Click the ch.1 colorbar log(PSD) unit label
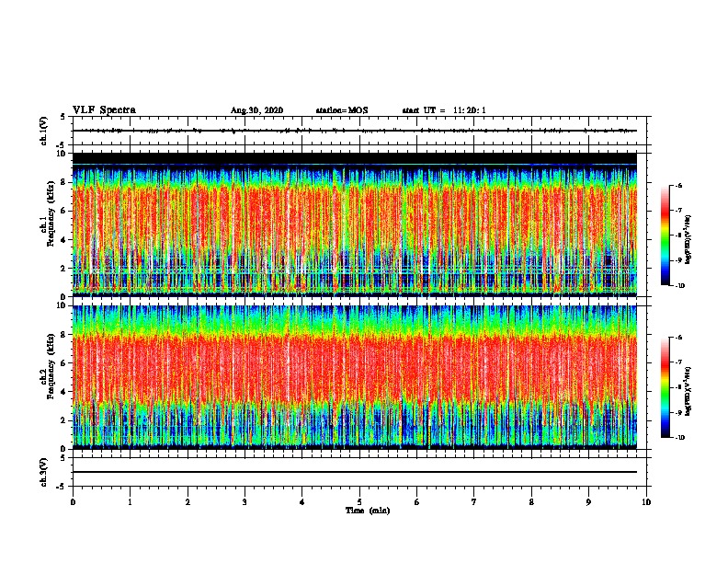 pos(688,240)
